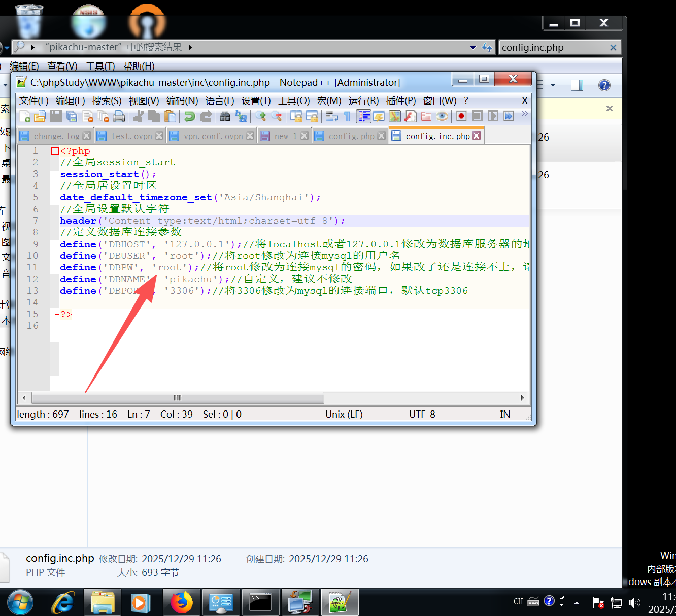676x616 pixels.
Task: Collapse the PHP code block fold marker
Action: pyautogui.click(x=55, y=151)
